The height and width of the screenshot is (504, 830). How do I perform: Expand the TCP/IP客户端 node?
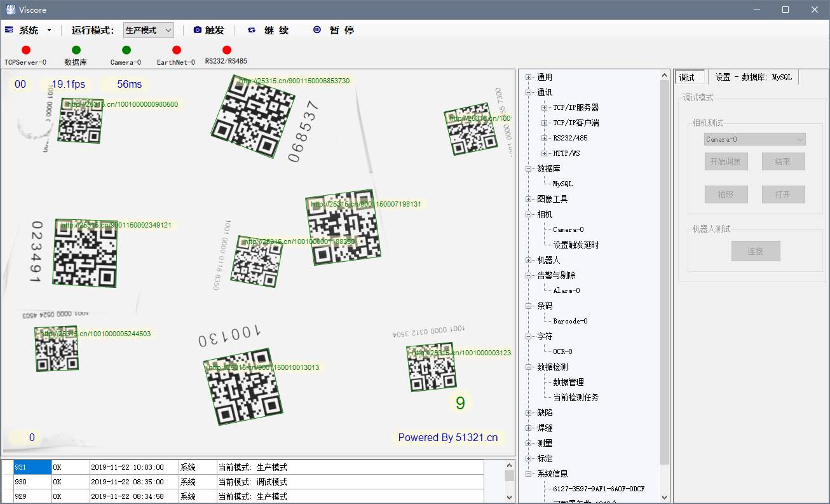[544, 123]
